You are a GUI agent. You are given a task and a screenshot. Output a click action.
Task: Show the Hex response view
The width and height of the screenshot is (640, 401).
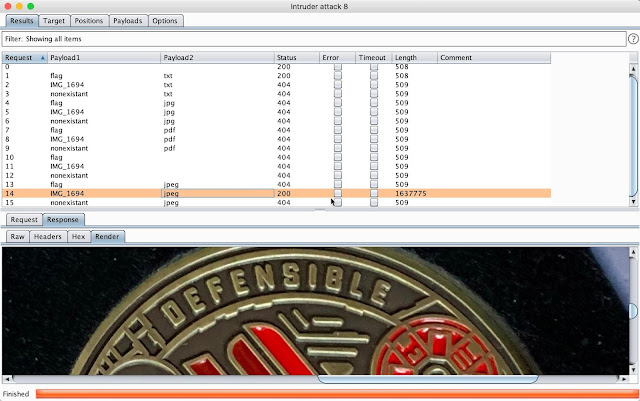pos(78,236)
